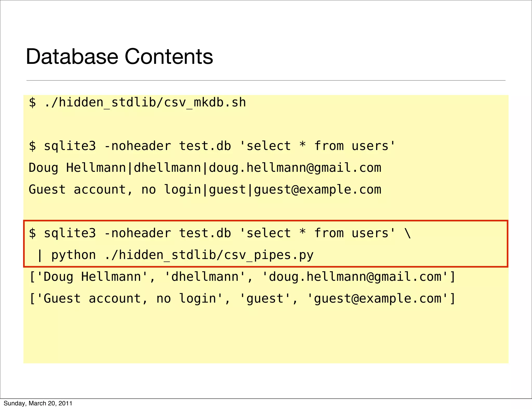Click the first sqlite3 -noheader command line
Viewport: 532px width, 409px height.
pyautogui.click(x=212, y=146)
